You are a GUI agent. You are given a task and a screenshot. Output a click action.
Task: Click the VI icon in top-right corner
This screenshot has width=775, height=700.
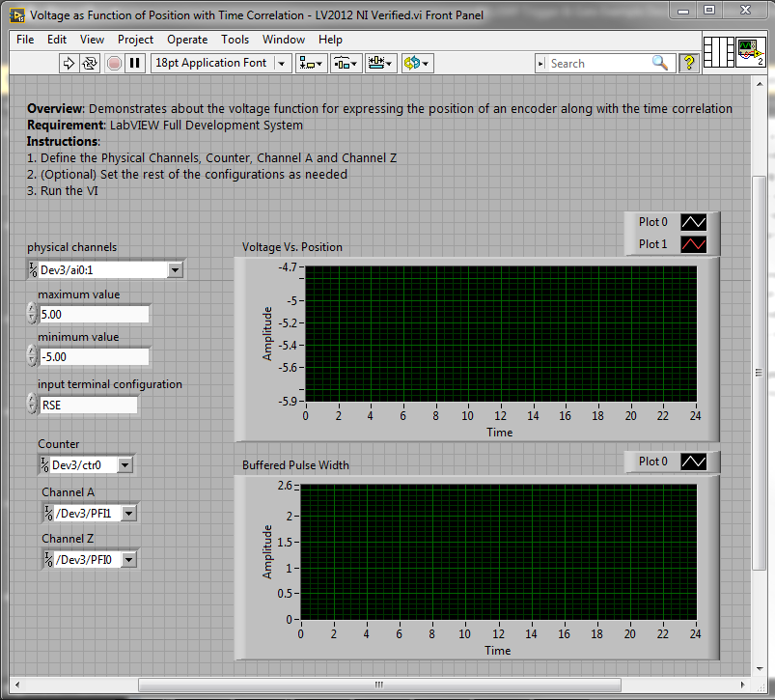coord(751,52)
